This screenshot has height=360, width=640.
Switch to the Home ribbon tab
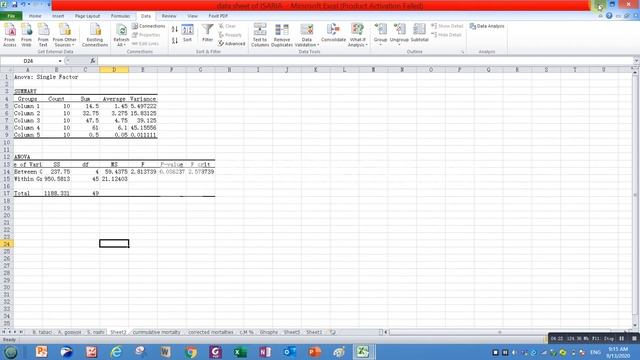click(35, 16)
